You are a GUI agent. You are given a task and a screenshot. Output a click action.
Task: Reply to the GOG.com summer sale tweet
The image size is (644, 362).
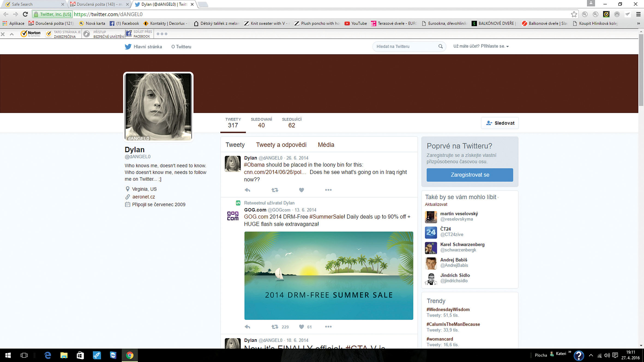point(247,327)
